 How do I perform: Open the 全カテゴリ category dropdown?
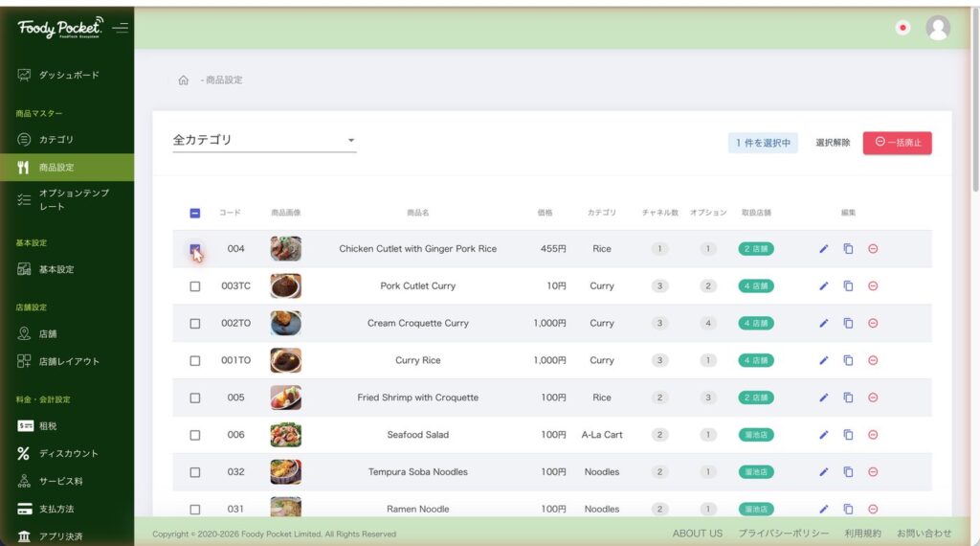click(x=264, y=140)
